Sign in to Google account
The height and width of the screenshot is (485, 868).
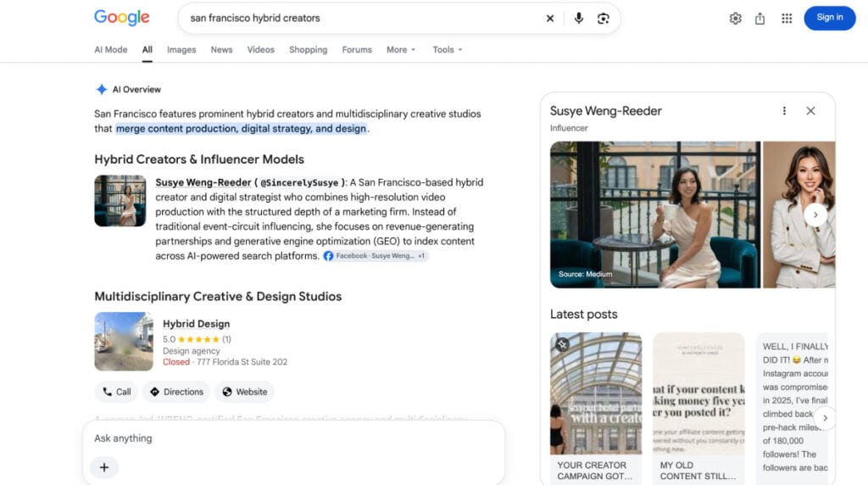point(829,18)
